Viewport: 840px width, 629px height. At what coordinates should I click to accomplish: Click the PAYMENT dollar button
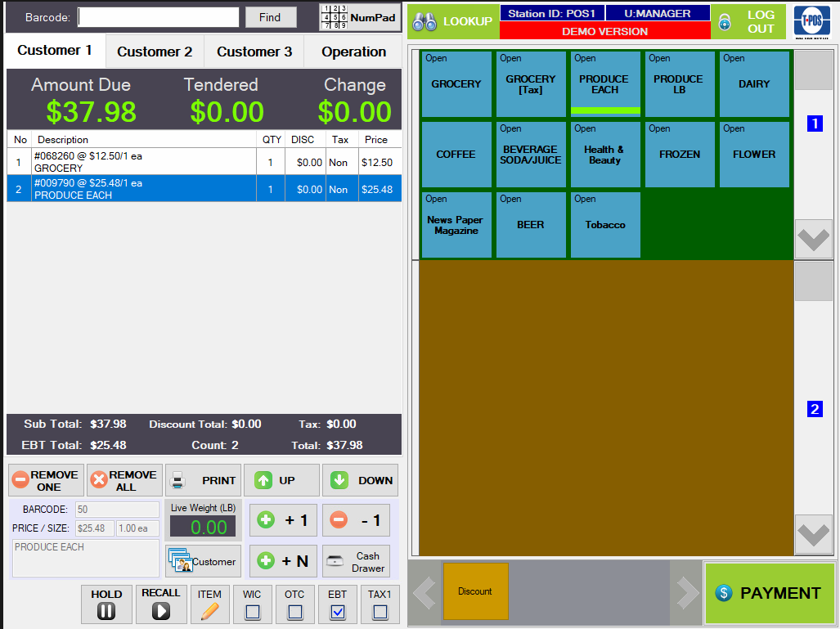[770, 592]
